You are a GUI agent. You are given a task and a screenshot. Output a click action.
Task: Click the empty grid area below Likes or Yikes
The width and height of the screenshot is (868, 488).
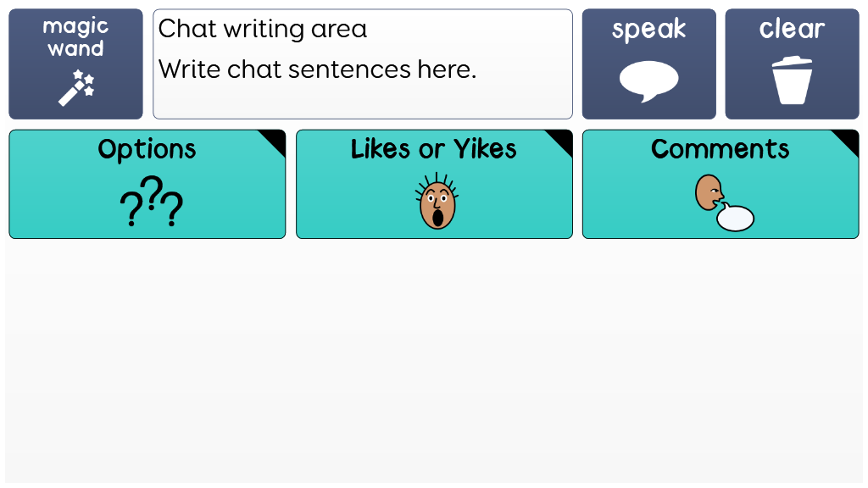434,356
